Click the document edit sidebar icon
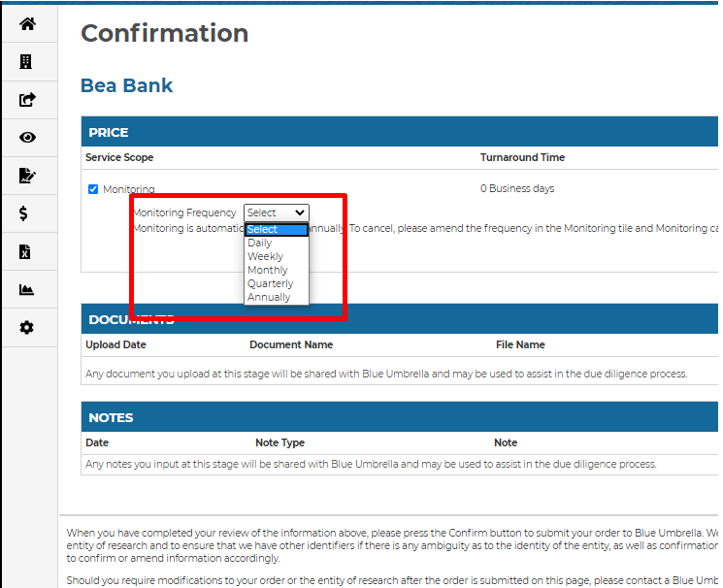The image size is (723, 588). pyautogui.click(x=27, y=176)
